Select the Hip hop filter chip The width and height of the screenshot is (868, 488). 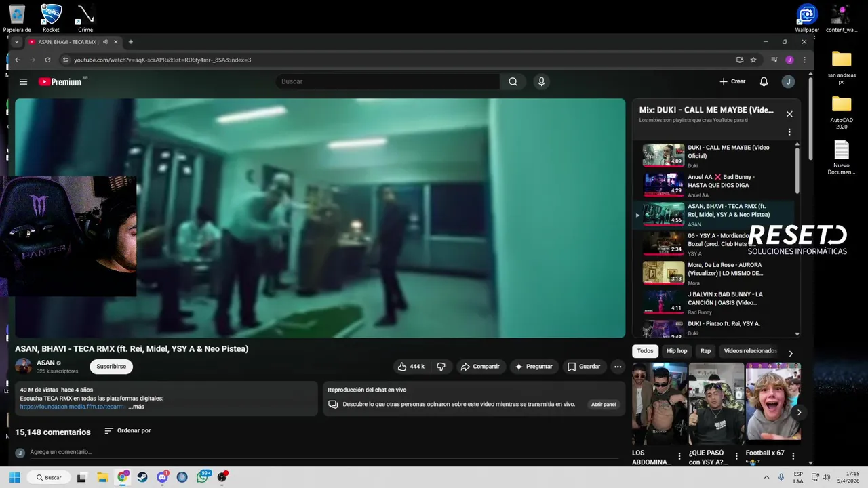pyautogui.click(x=677, y=351)
